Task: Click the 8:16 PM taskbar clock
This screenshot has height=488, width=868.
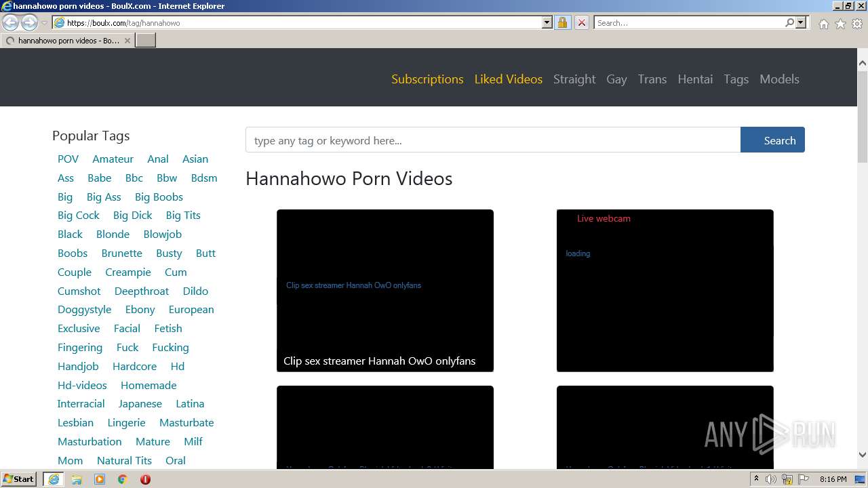Action: click(x=833, y=479)
